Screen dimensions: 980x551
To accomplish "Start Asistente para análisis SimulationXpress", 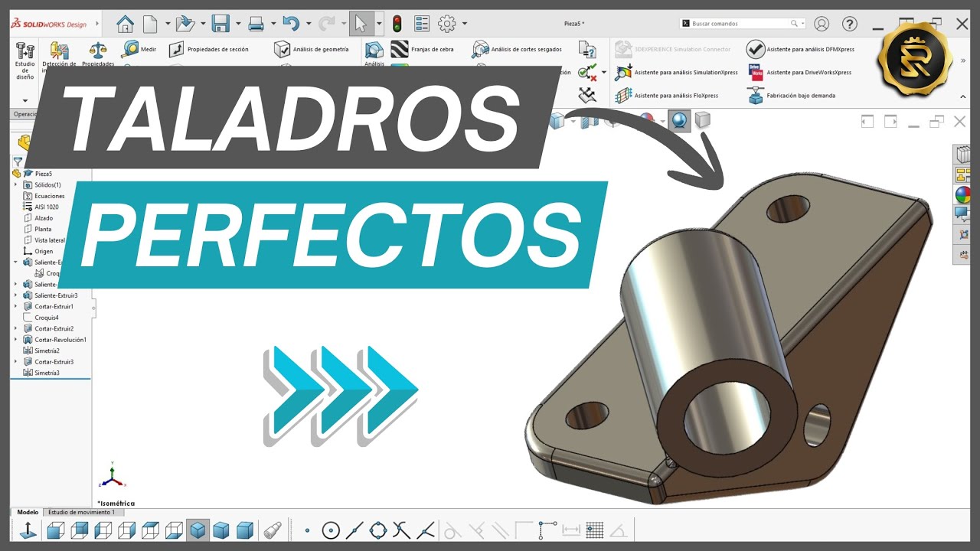I will (676, 73).
